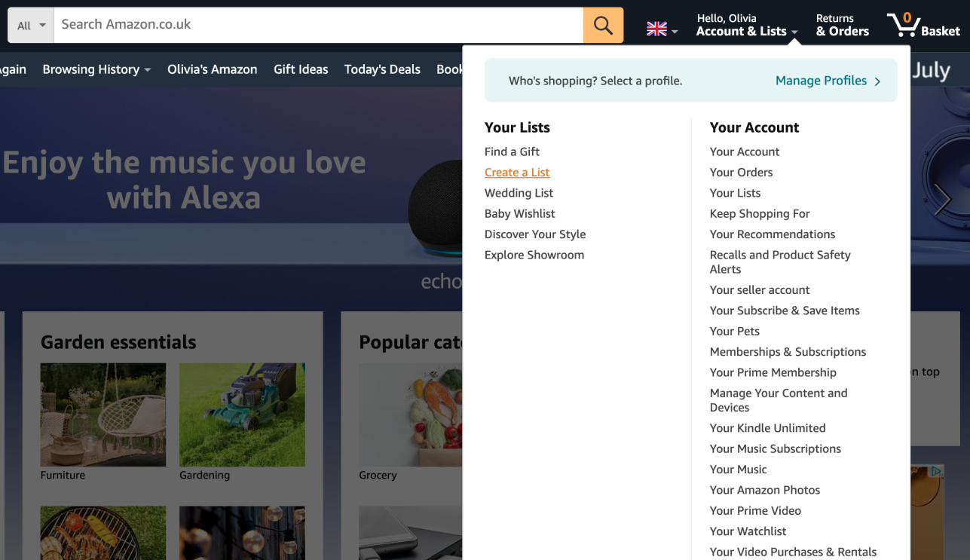Open Your Account link
970x560 pixels.
click(x=745, y=151)
